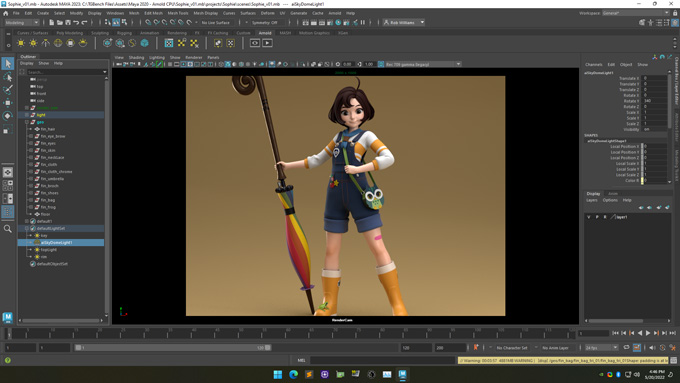The width and height of the screenshot is (680, 383).
Task: Open the No Live Surface dropdown
Action: (x=218, y=23)
